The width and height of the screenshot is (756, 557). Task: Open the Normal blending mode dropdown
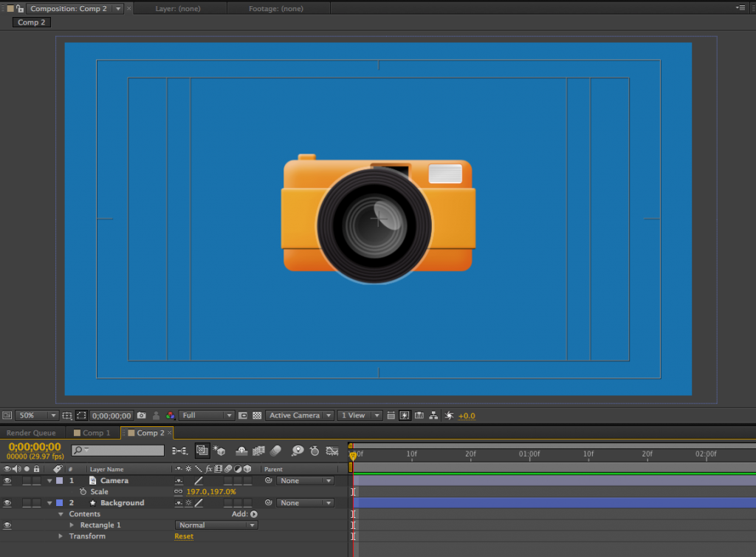(x=216, y=524)
